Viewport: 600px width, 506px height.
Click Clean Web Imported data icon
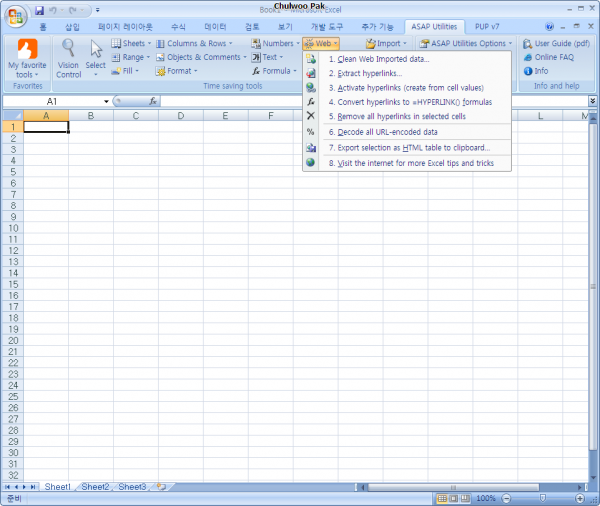tap(311, 59)
